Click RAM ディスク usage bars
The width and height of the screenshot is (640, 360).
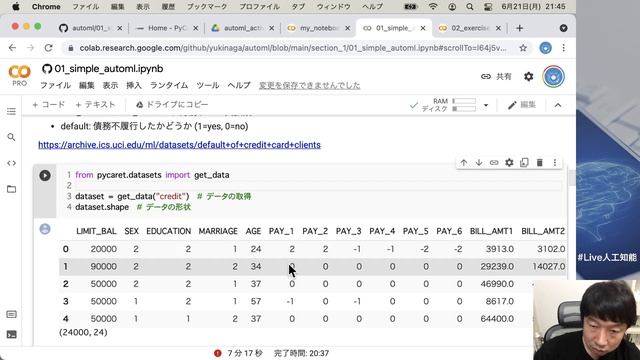coord(449,105)
